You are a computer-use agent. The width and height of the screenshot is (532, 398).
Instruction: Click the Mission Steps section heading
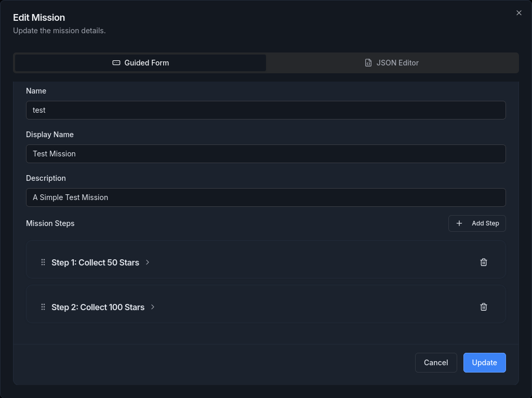coord(50,223)
